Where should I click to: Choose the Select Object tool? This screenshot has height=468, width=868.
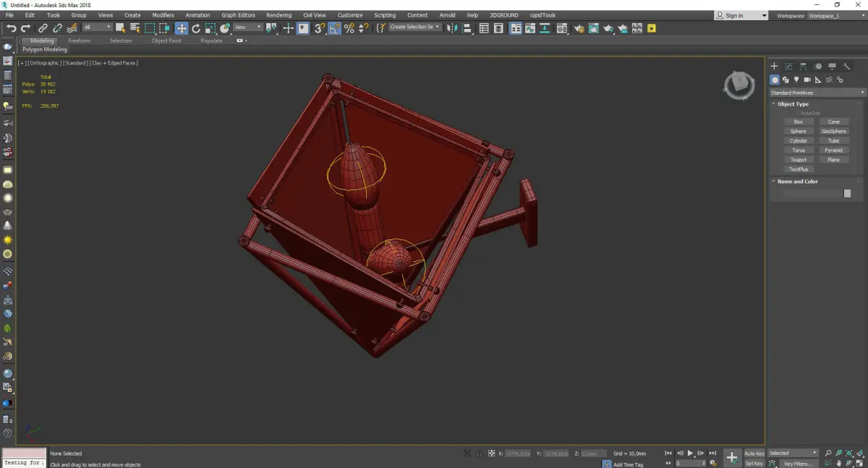pos(120,28)
